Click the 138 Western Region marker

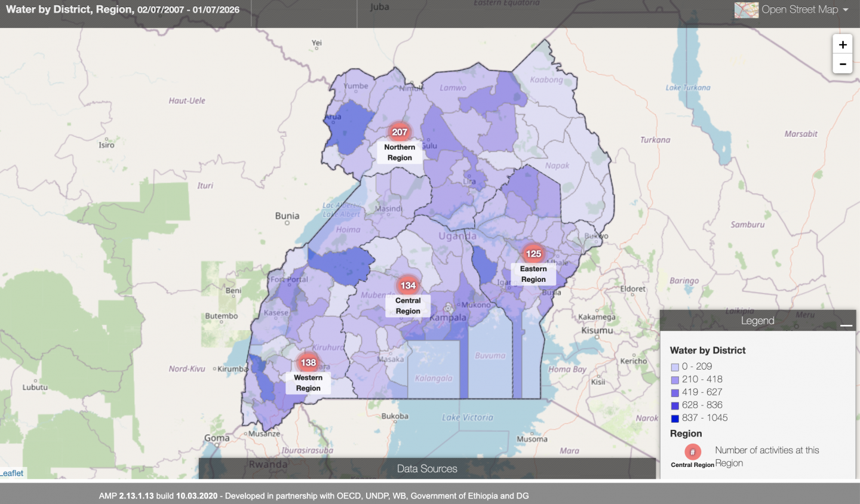click(308, 362)
